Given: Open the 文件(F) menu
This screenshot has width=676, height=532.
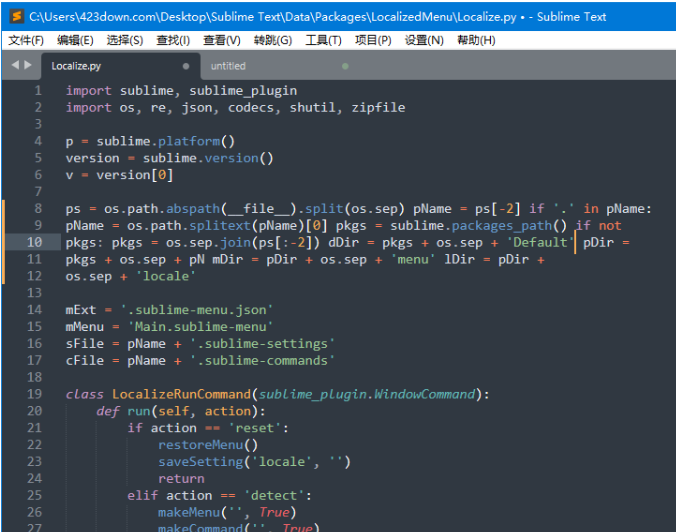Looking at the screenshot, I should 26,40.
